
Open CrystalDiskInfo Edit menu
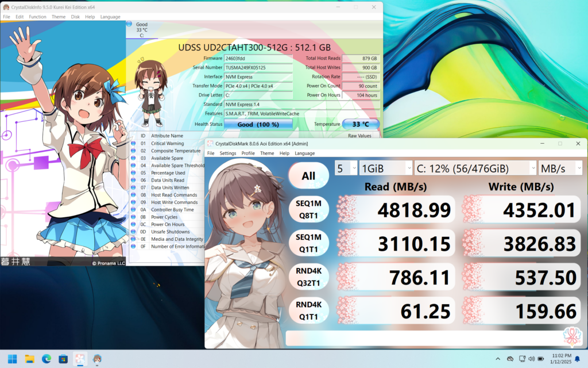[20, 17]
